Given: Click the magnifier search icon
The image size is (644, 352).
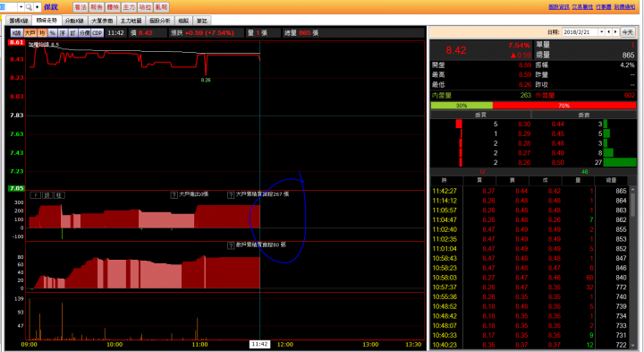Looking at the screenshot, I should pyautogui.click(x=29, y=7).
